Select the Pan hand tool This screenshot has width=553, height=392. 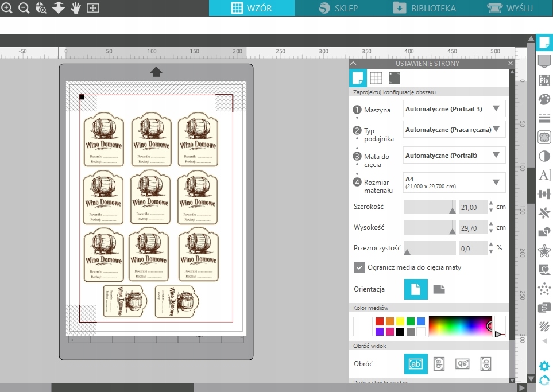tap(75, 8)
